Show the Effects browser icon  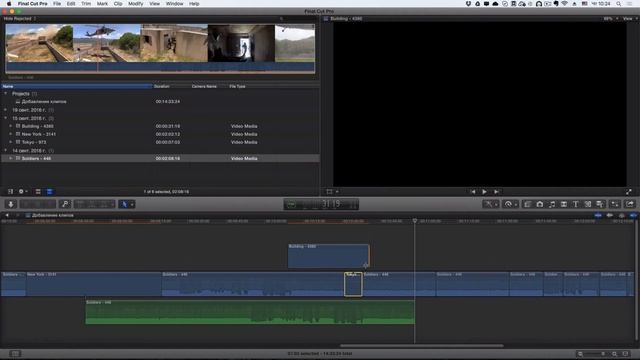coord(527,204)
